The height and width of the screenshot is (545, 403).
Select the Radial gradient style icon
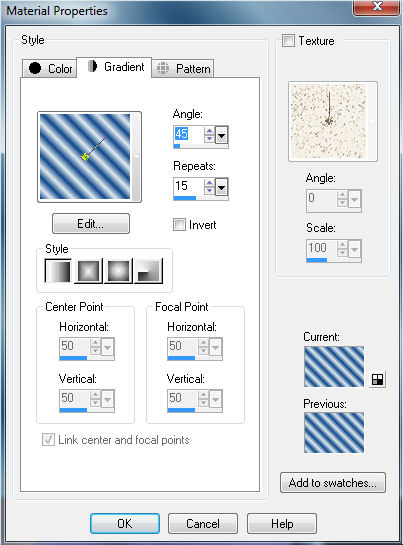[x=148, y=270]
